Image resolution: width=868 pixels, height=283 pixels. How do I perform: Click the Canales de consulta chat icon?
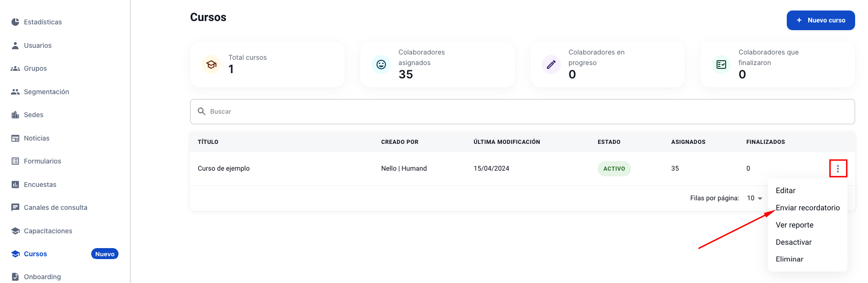coord(15,207)
